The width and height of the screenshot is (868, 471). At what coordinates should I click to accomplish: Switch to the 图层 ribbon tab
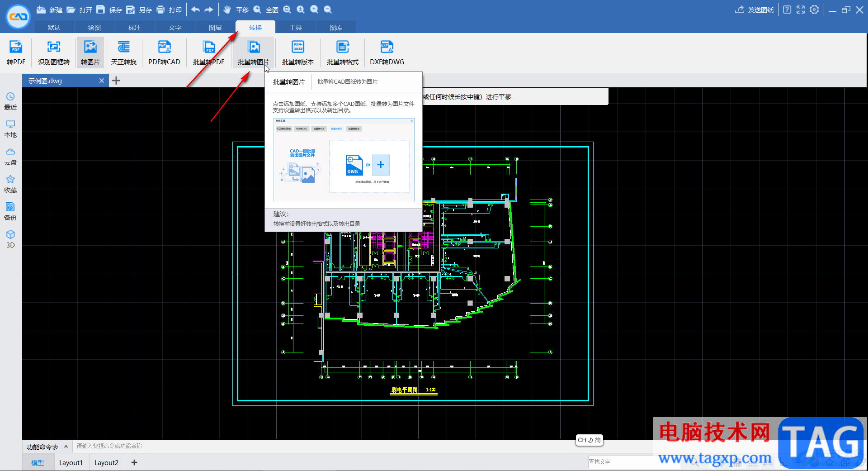click(x=215, y=27)
